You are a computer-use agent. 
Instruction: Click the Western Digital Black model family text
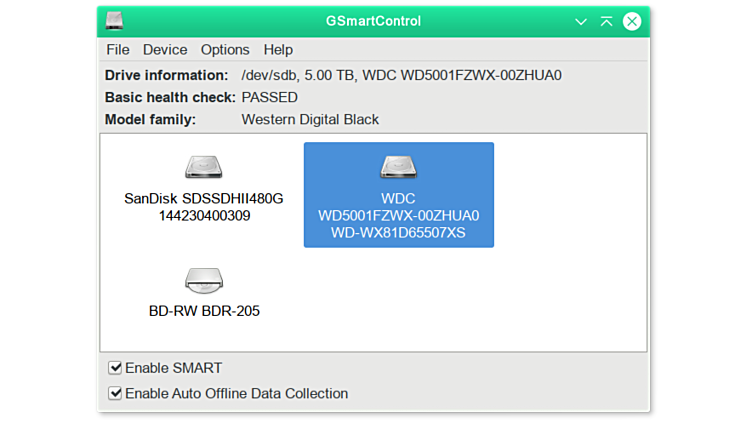[310, 119]
